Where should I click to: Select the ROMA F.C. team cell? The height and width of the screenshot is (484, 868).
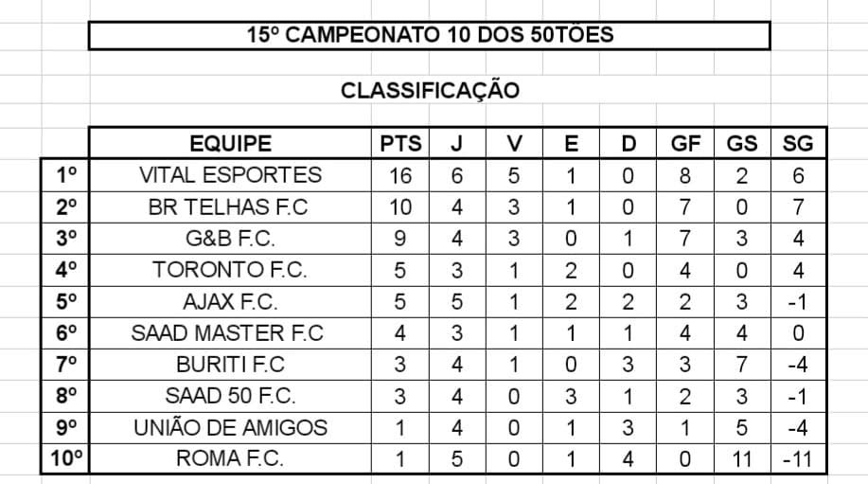pos(230,459)
